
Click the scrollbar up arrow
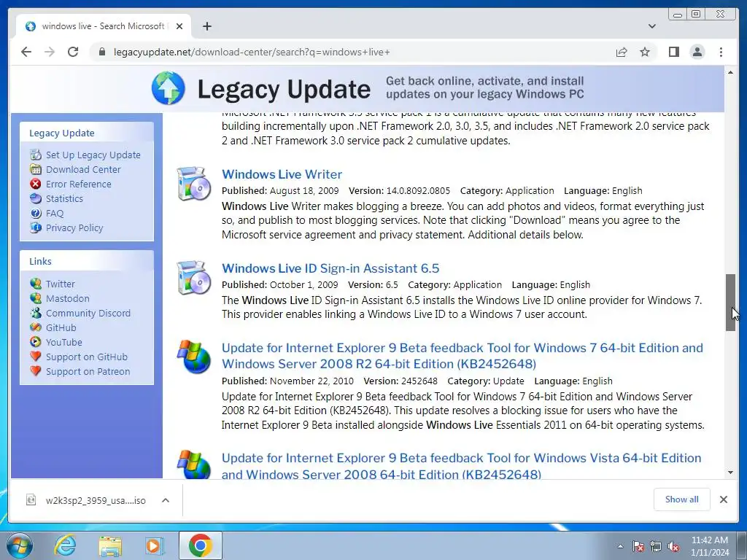(730, 72)
